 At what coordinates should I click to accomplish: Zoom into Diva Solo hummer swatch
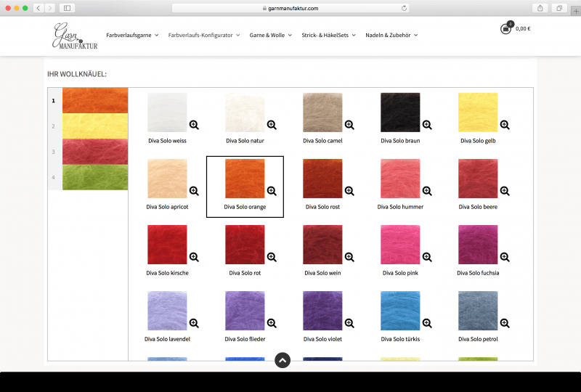point(427,191)
